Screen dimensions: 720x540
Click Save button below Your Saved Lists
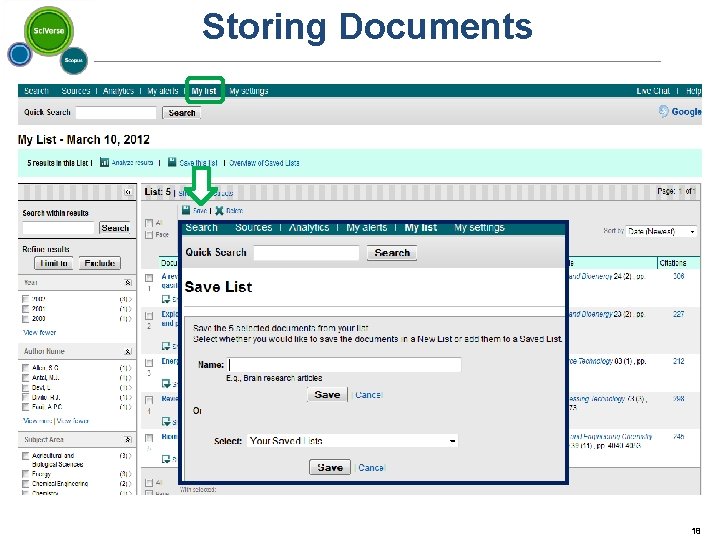pos(330,467)
